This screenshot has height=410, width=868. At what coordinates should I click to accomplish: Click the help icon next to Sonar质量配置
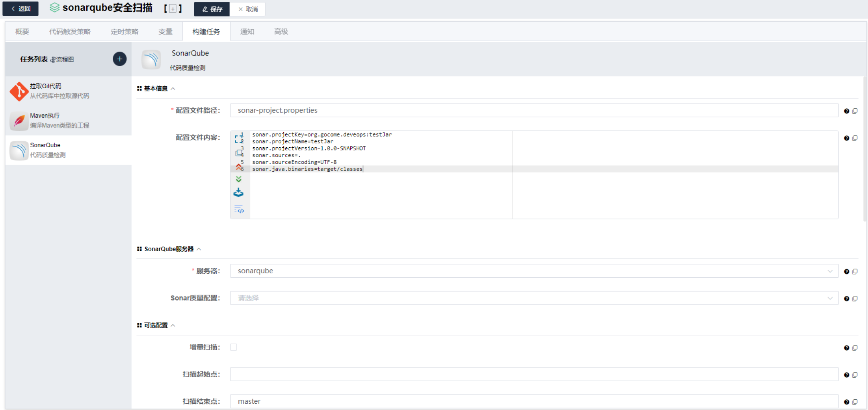846,298
